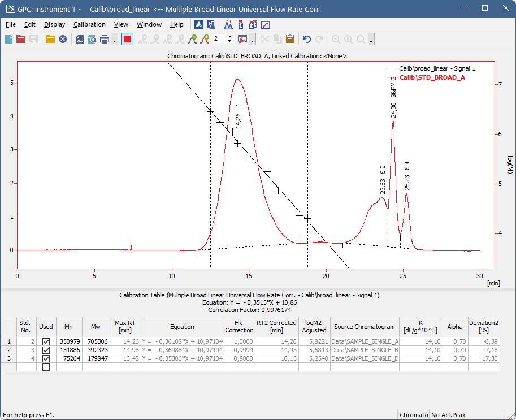The height and width of the screenshot is (420, 516).
Task: Toggle Used for SAMPLE_SINGLE_D row
Action: coord(46,358)
